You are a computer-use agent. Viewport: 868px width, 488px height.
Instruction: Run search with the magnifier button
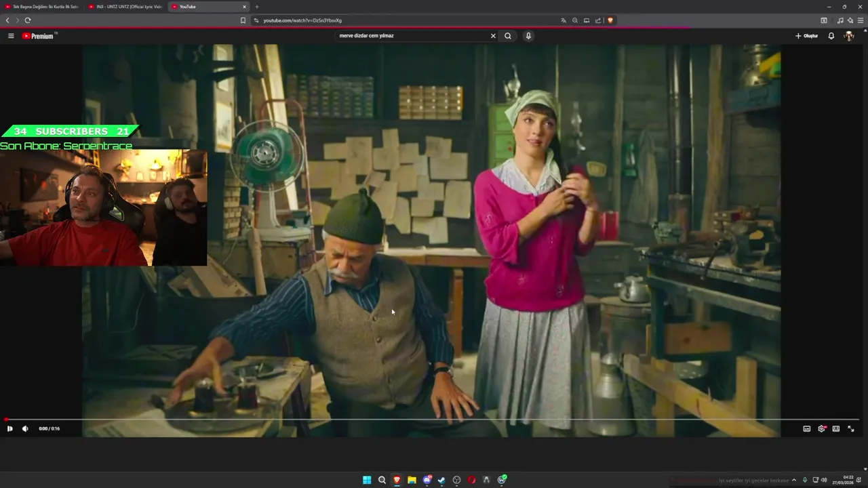(x=508, y=36)
